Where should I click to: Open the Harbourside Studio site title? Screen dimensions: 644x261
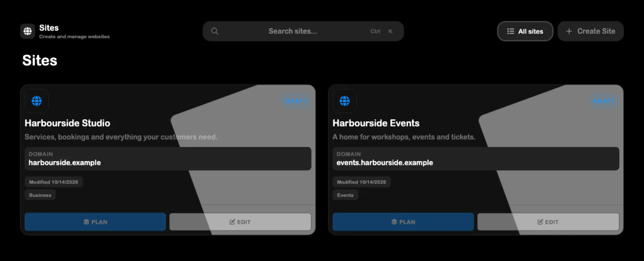click(x=67, y=123)
